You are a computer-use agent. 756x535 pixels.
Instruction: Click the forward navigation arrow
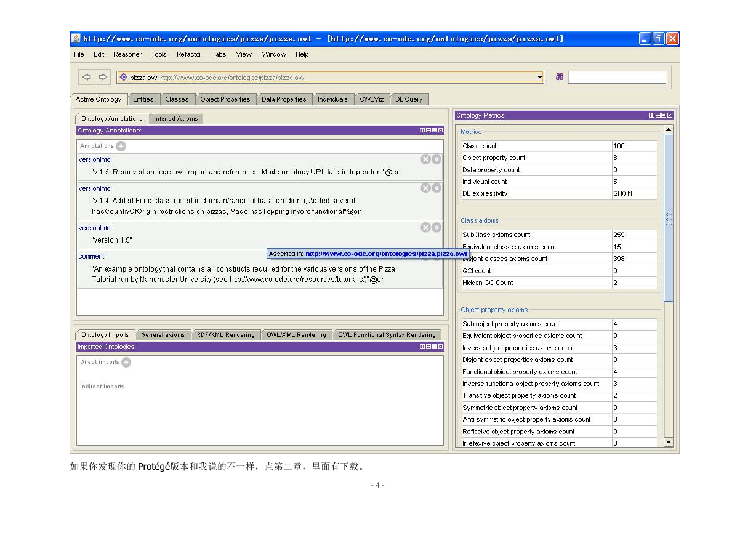(x=102, y=78)
